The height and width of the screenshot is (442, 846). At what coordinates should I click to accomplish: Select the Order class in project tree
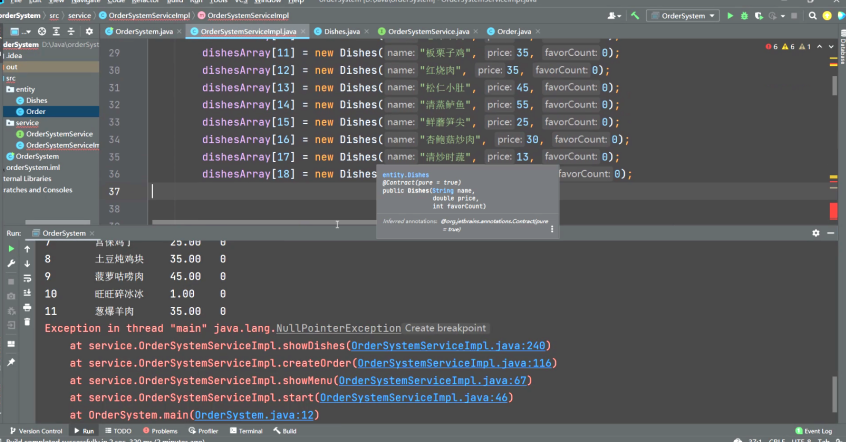[x=35, y=111]
